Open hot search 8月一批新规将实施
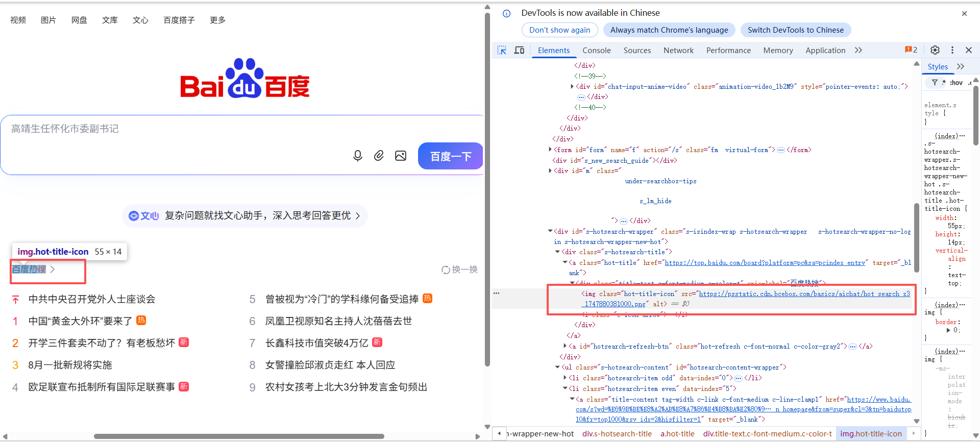This screenshot has width=980, height=442. (x=70, y=365)
